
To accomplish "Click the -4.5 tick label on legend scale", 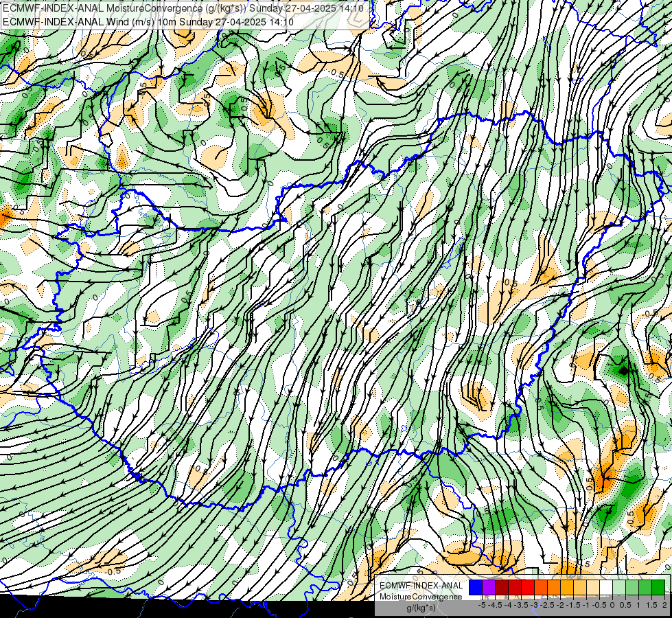I will (x=495, y=605).
